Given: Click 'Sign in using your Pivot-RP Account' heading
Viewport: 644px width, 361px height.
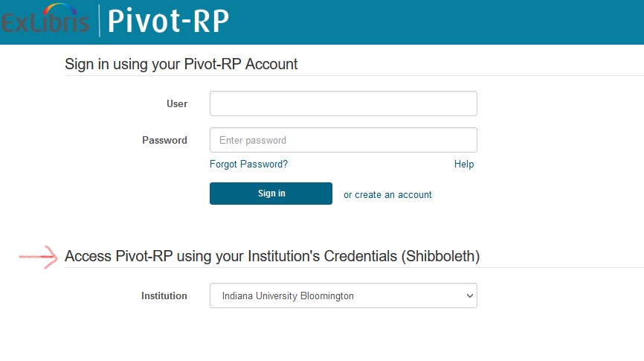Looking at the screenshot, I should (x=181, y=64).
